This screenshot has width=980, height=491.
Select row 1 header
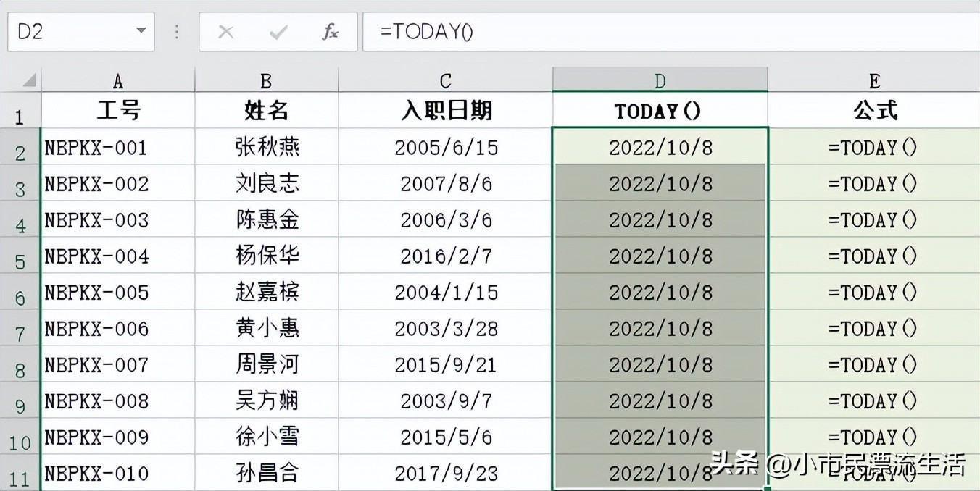coord(20,112)
